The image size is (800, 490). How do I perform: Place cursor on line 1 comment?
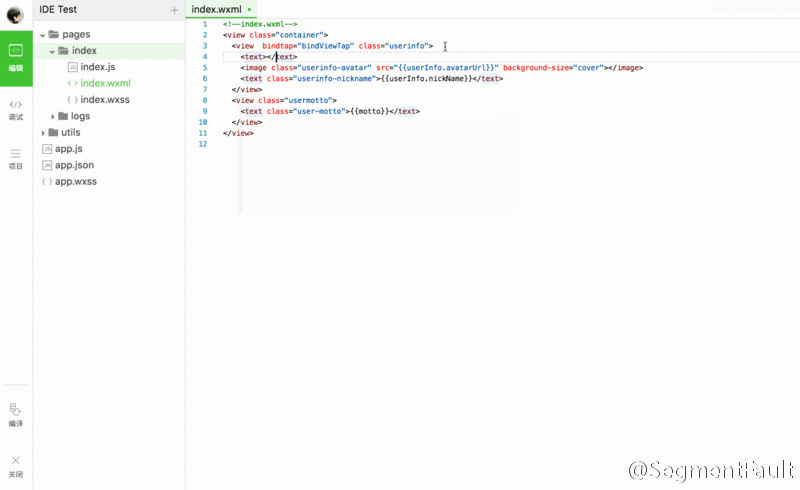[x=260, y=24]
